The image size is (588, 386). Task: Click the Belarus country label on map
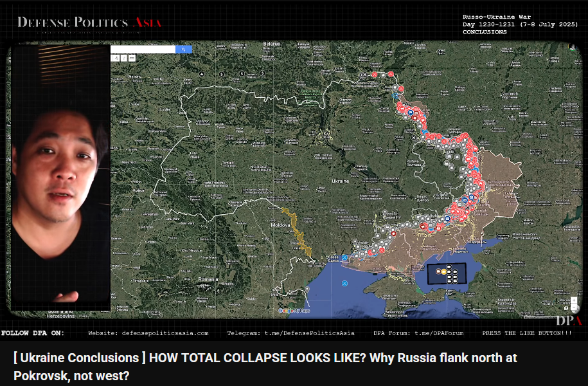[271, 44]
